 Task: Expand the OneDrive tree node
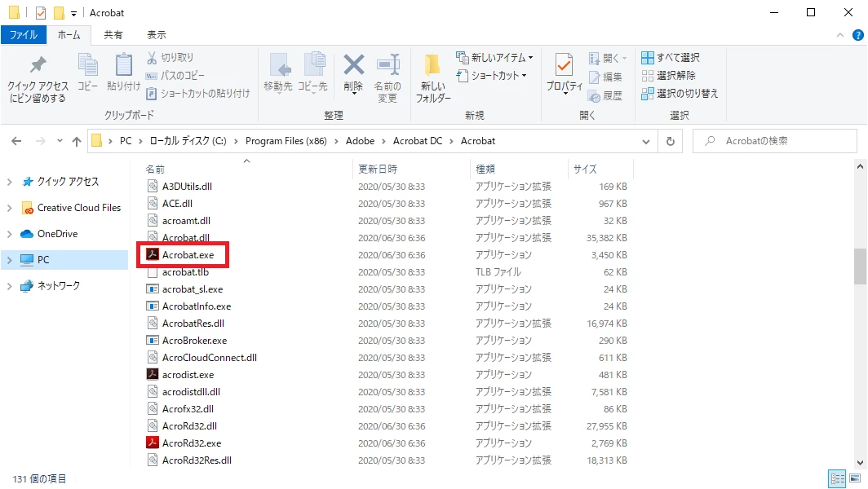(10, 233)
